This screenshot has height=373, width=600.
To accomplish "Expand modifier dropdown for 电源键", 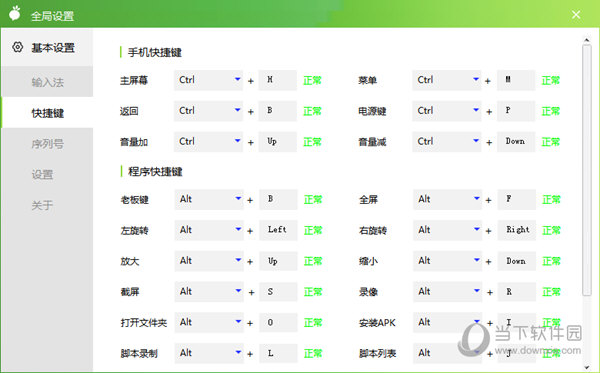I will pos(447,111).
